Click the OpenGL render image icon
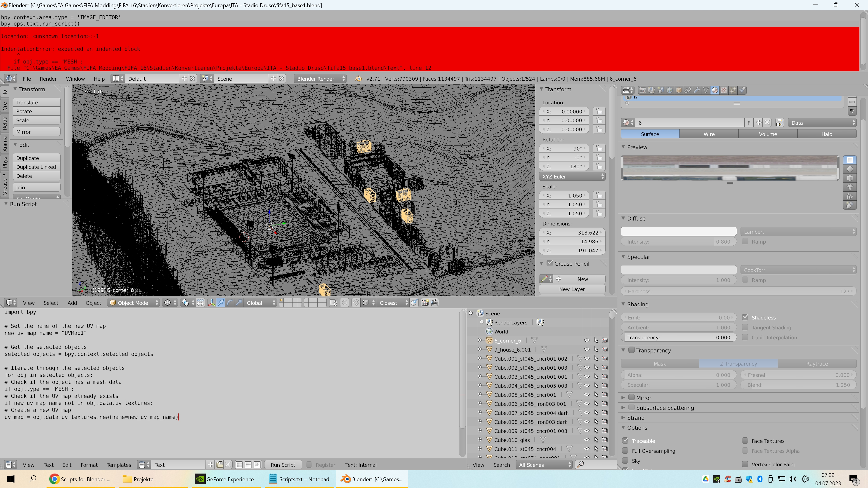The width and height of the screenshot is (868, 488). click(x=425, y=303)
